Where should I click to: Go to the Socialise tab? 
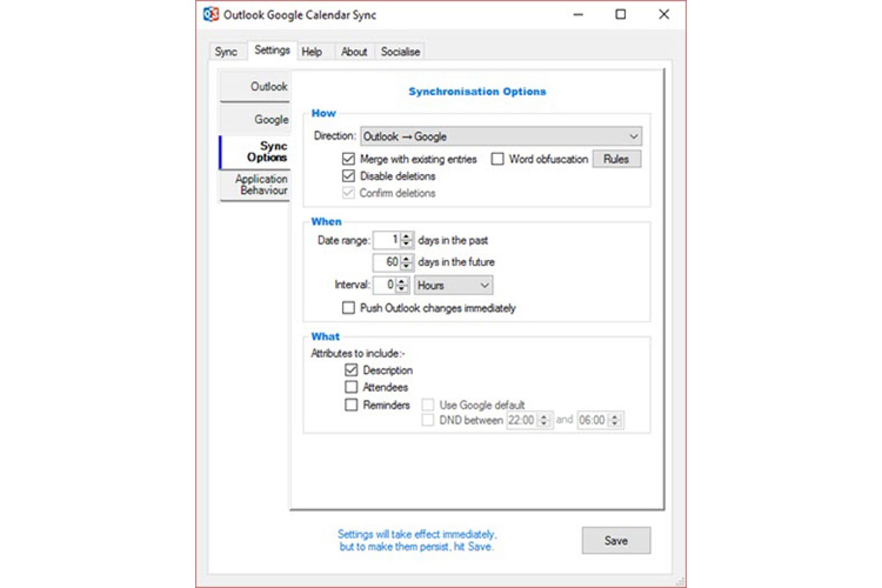pyautogui.click(x=400, y=52)
